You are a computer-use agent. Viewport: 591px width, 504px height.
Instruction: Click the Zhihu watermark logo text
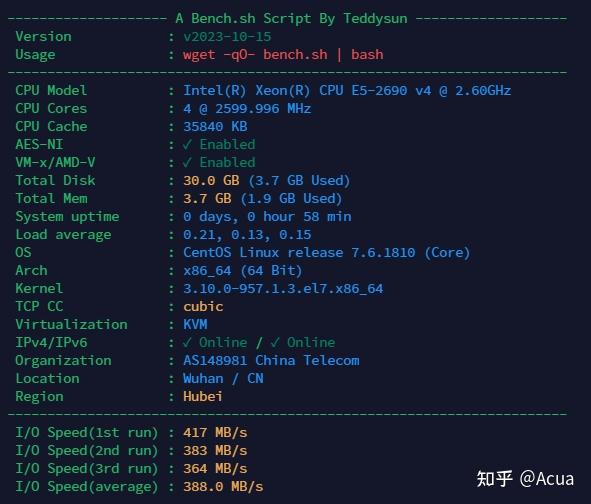click(x=495, y=479)
